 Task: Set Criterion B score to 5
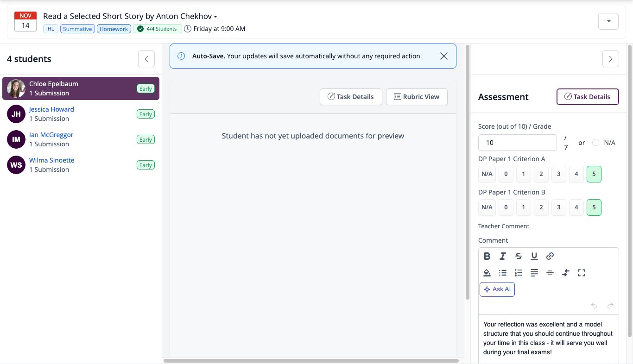pos(594,207)
